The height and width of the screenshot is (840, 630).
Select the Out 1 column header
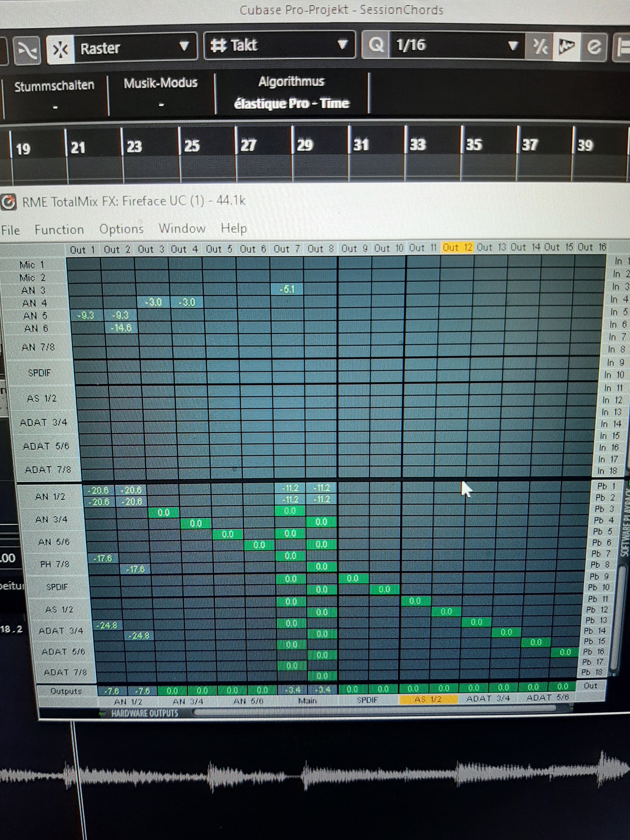click(x=82, y=250)
